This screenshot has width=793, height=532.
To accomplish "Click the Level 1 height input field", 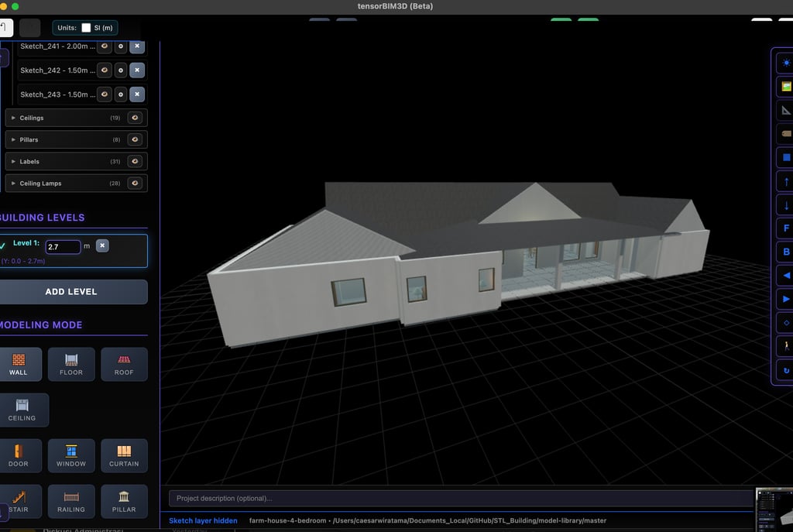I will pyautogui.click(x=64, y=247).
